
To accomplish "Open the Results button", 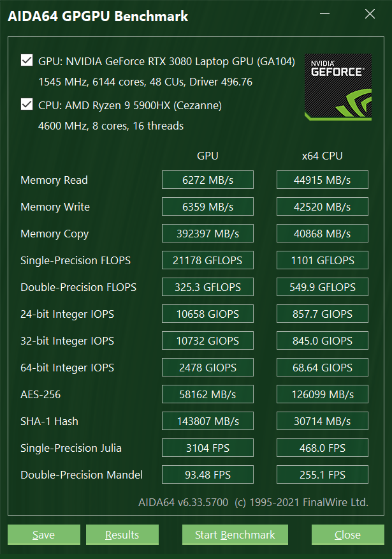I will coord(122,535).
